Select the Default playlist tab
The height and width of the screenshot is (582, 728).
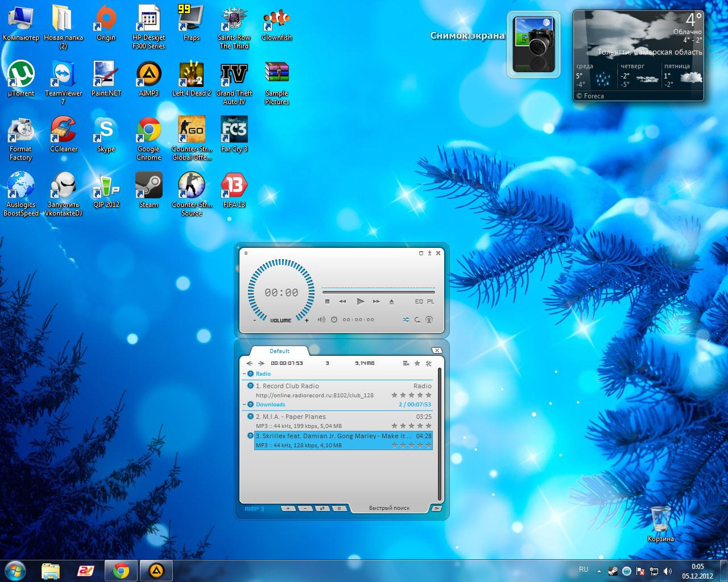(x=279, y=351)
